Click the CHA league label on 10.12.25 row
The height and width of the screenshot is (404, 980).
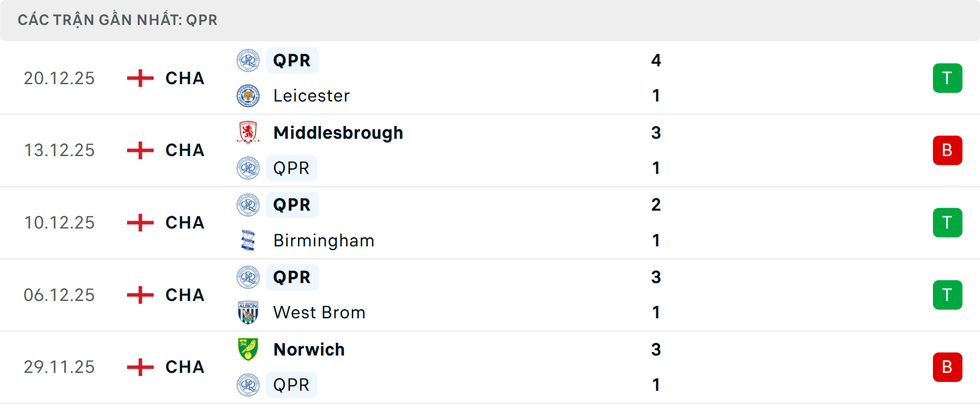(x=185, y=222)
